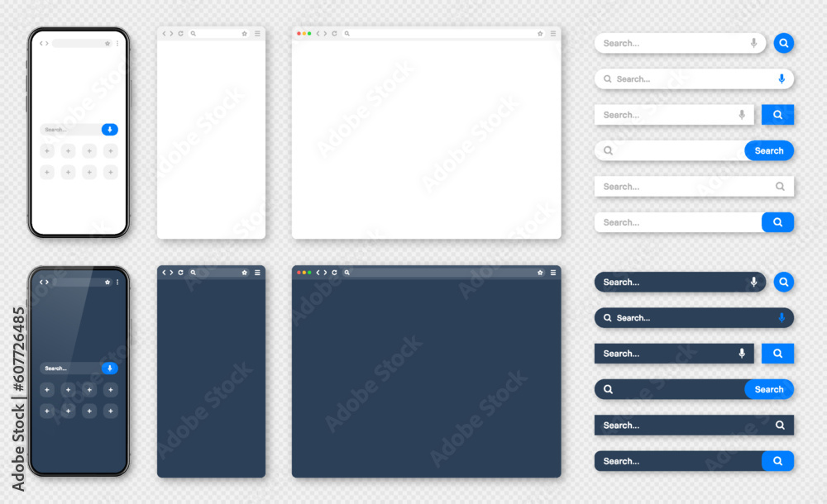The width and height of the screenshot is (827, 504).
Task: Open three-dot menu in light phone browser
Action: [117, 43]
